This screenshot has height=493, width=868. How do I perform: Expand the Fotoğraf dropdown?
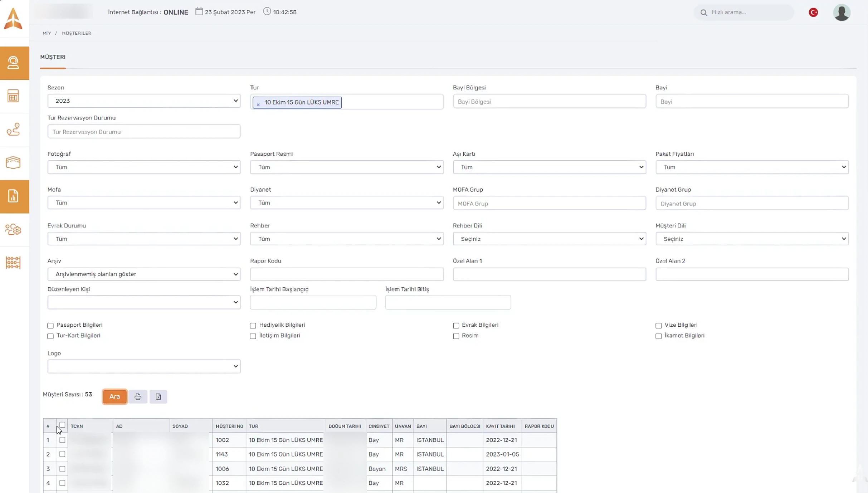tap(144, 167)
